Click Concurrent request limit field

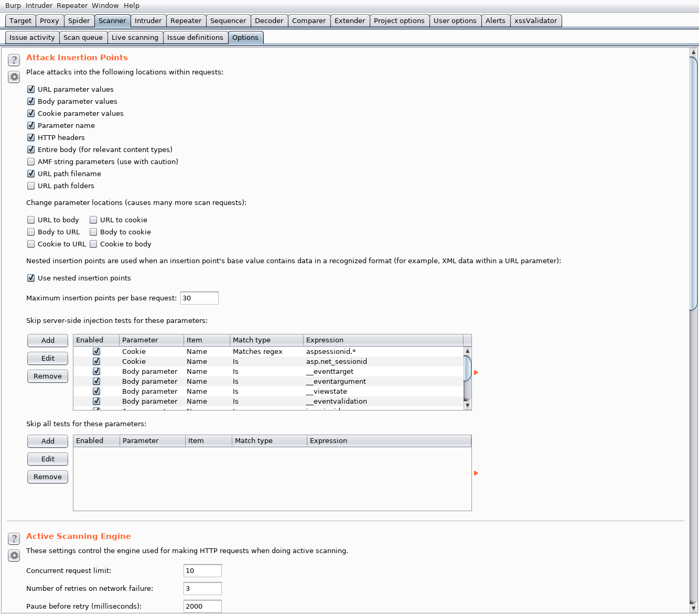coord(202,571)
